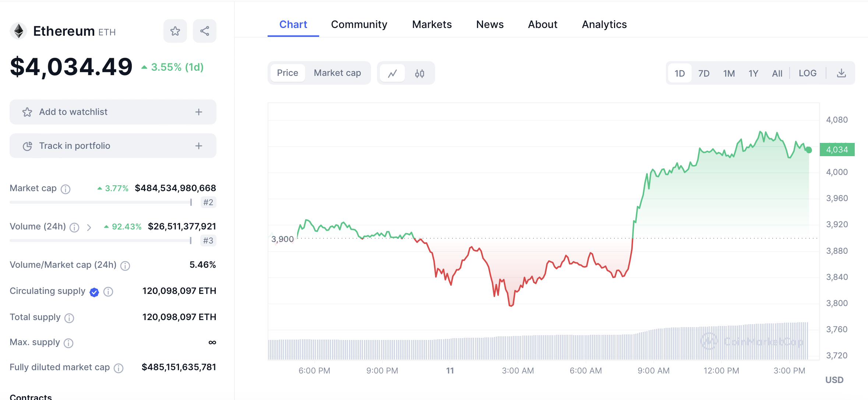Switch to candlestick chart icon
Viewport: 868px width, 400px height.
(420, 73)
